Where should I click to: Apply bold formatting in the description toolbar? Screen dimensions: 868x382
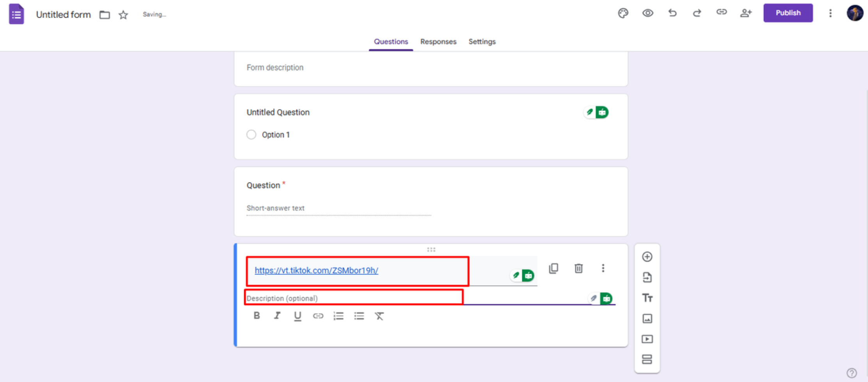(x=257, y=316)
